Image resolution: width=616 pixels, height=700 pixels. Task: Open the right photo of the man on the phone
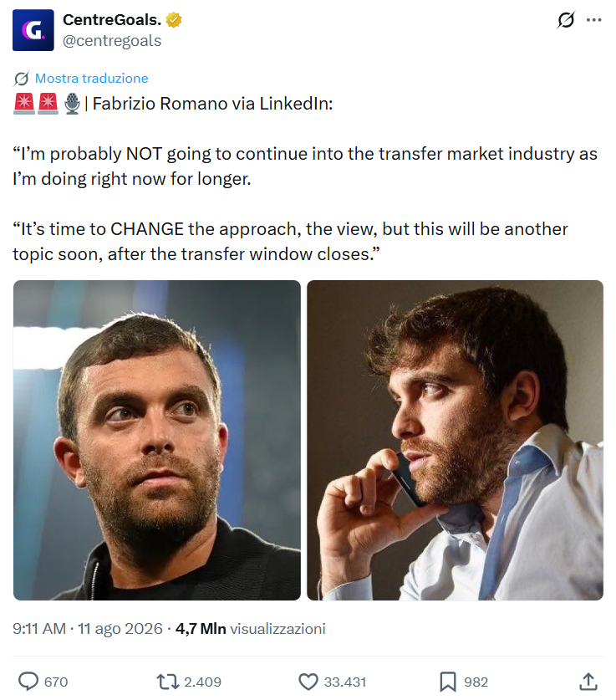click(x=455, y=440)
